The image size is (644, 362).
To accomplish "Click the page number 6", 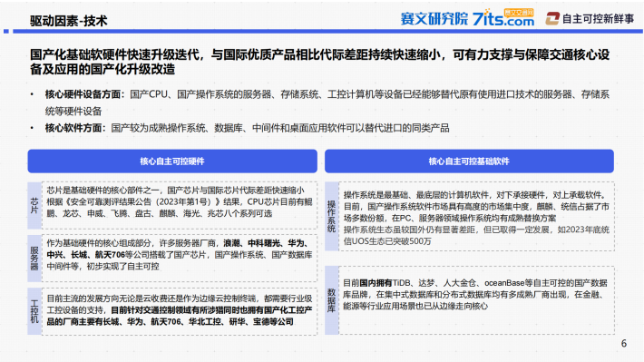I will pyautogui.click(x=624, y=343).
